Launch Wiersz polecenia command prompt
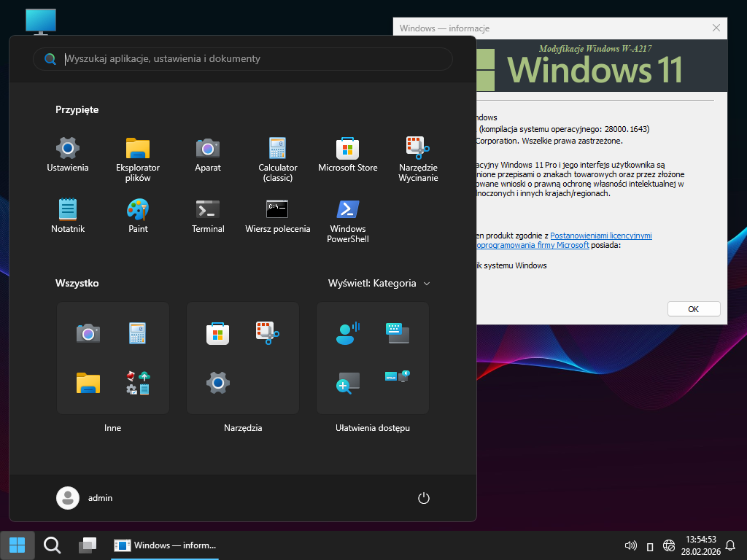The height and width of the screenshot is (560, 747). coord(277,216)
